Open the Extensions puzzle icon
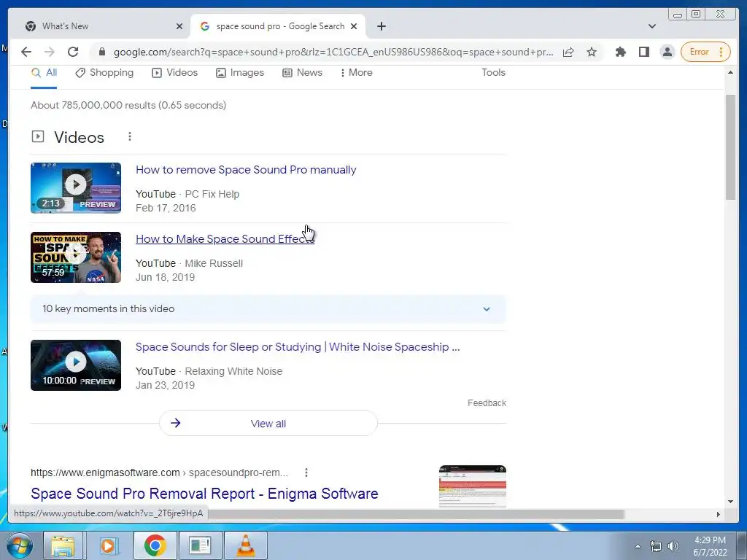This screenshot has height=560, width=747. [620, 52]
